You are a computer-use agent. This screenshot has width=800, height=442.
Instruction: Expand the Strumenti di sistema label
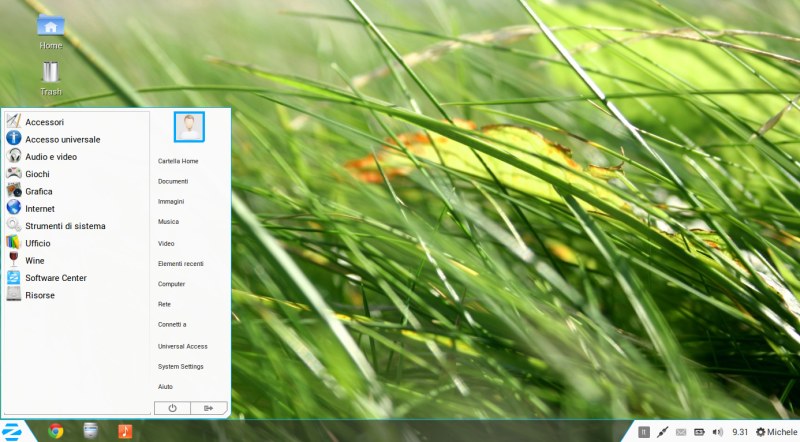click(x=65, y=226)
